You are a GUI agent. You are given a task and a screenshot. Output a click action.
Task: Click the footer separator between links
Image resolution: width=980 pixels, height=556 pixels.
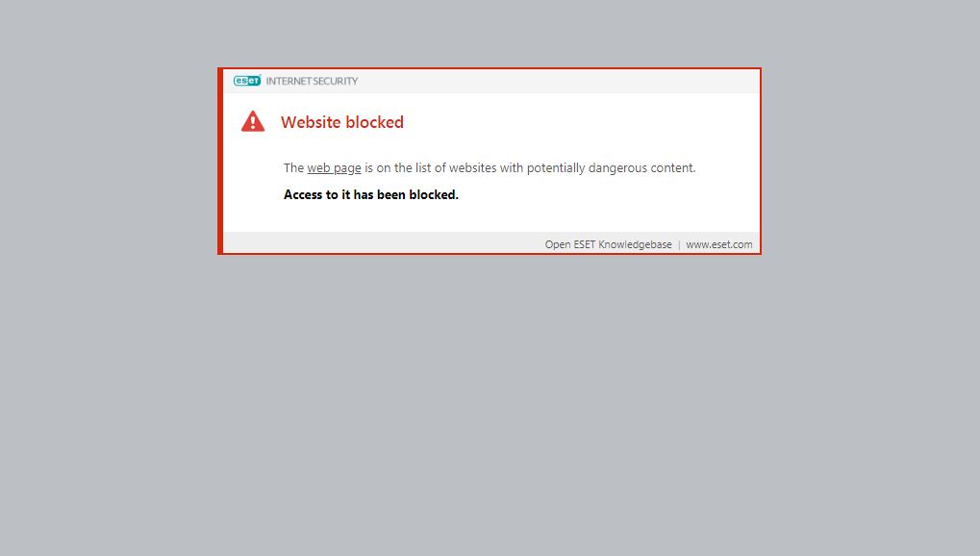pyautogui.click(x=679, y=244)
